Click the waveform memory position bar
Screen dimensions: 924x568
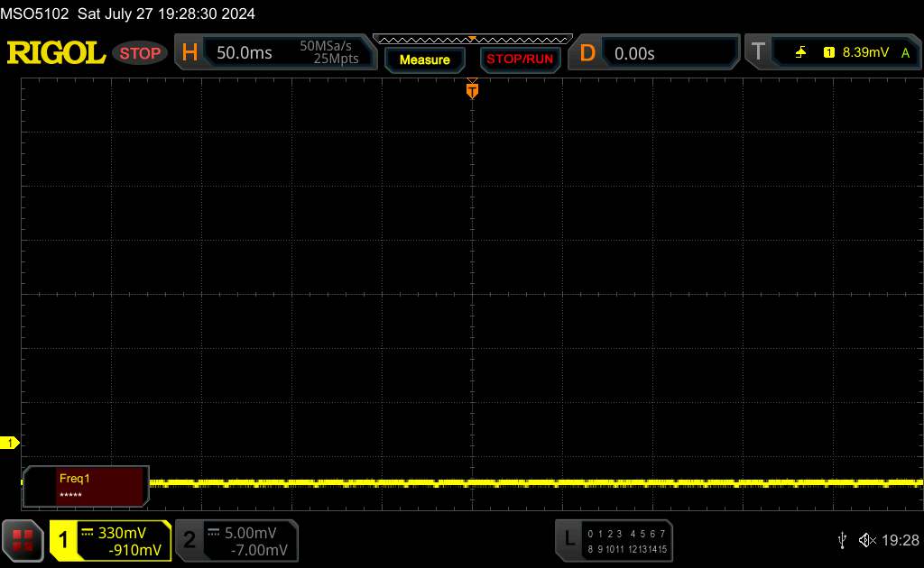point(473,40)
